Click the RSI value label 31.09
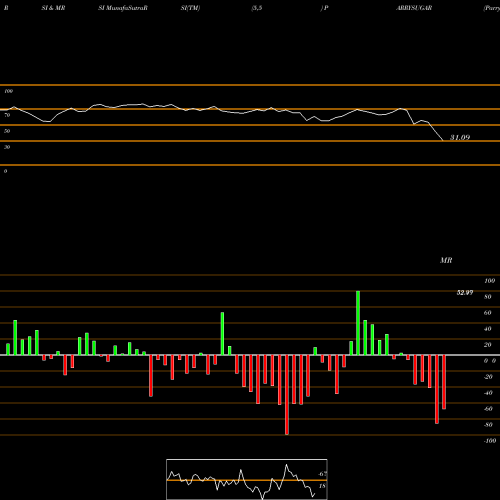Screen dimensions: 500x500 pyautogui.click(x=460, y=137)
